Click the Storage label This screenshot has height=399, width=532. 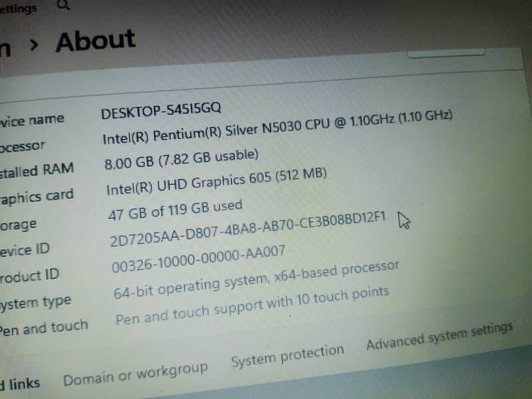19,225
